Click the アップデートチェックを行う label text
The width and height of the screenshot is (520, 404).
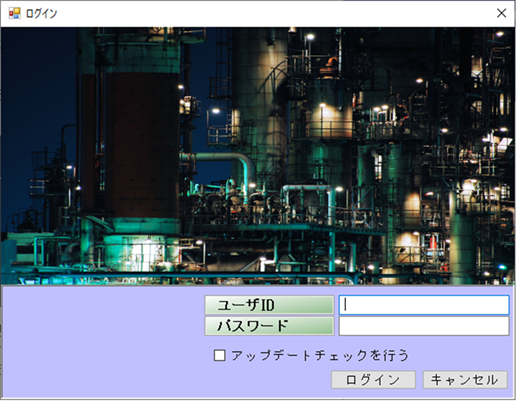coord(320,355)
